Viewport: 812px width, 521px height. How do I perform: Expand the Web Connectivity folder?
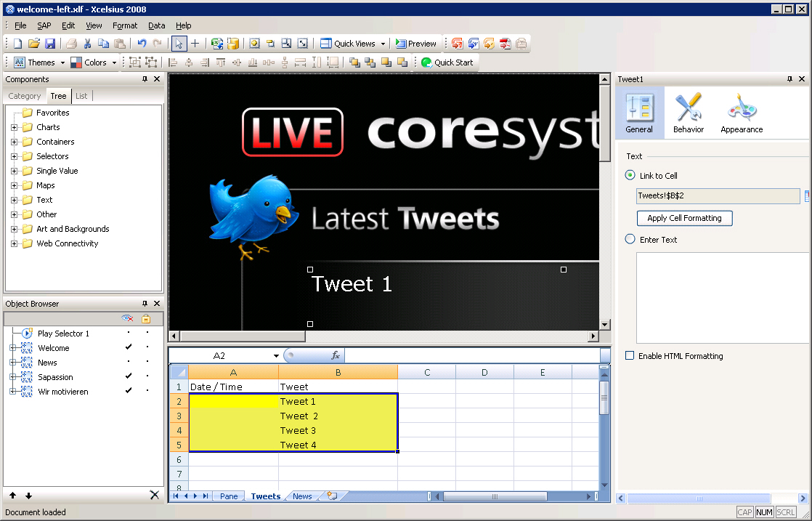14,243
